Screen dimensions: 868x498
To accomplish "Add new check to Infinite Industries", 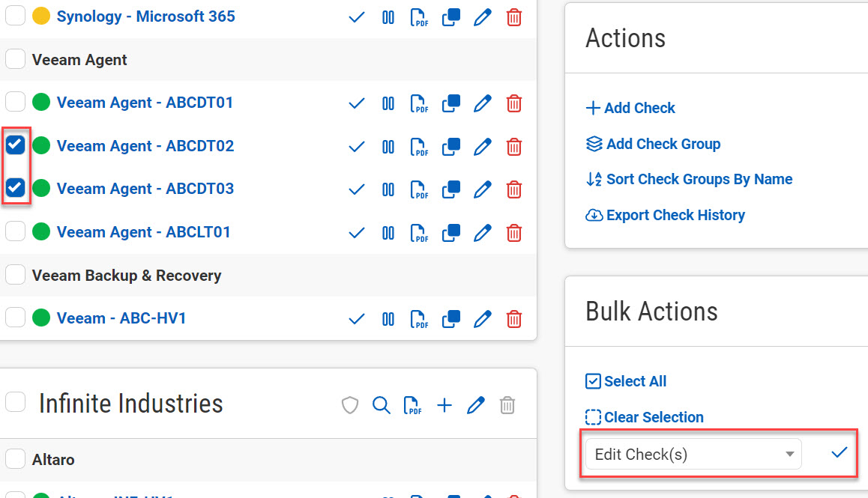I will coord(444,405).
